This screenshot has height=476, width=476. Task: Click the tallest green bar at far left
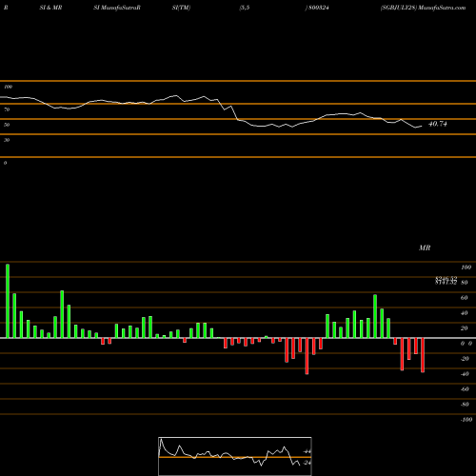click(x=8, y=301)
